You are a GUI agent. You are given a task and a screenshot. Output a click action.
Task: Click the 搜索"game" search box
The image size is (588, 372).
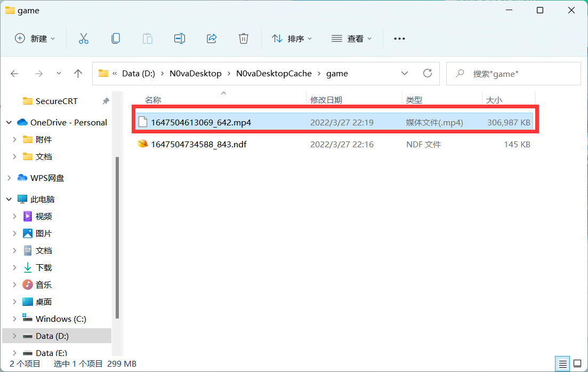[513, 74]
